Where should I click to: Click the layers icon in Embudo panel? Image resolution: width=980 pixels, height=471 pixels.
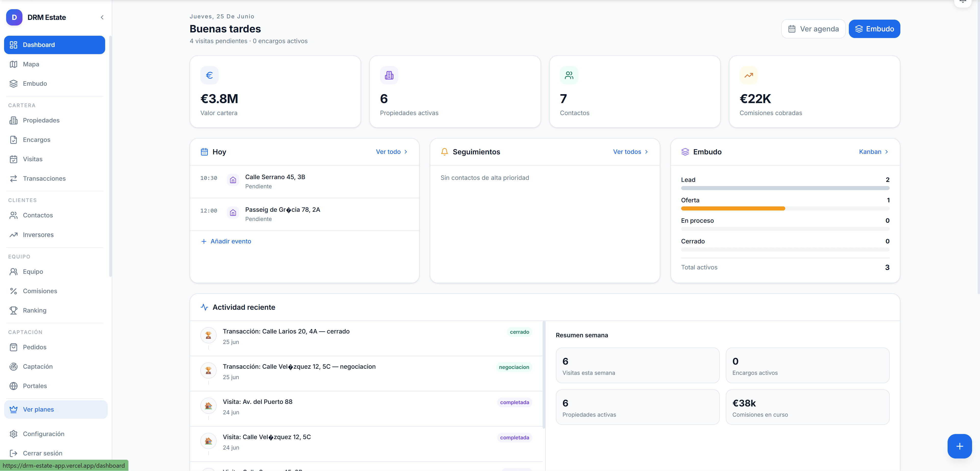685,152
